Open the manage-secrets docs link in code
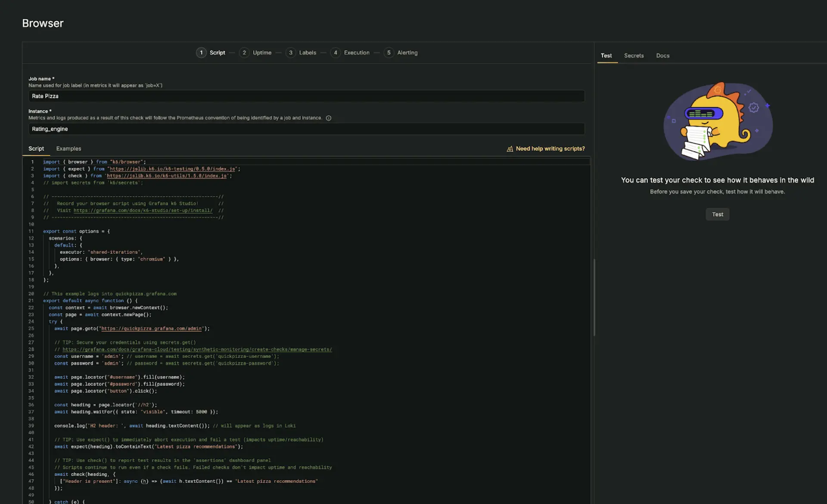Viewport: 827px width, 504px height. [x=197, y=349]
